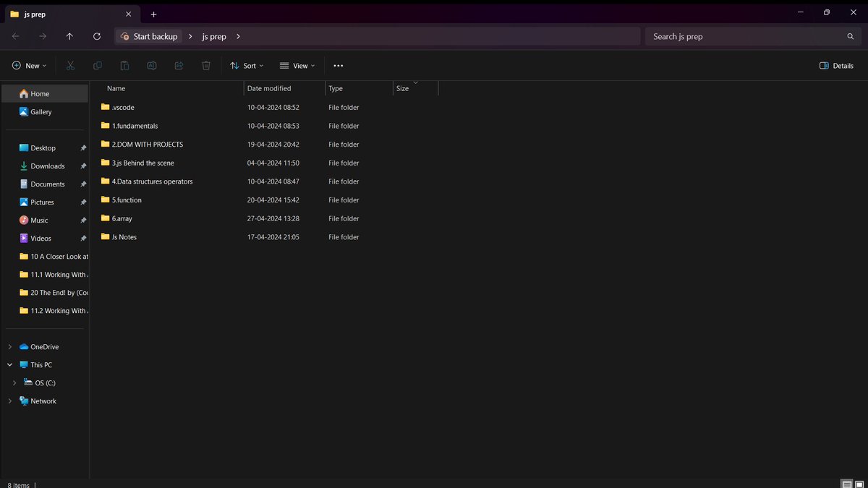
Task: Select the 1.fundamentals folder
Action: [x=135, y=126]
